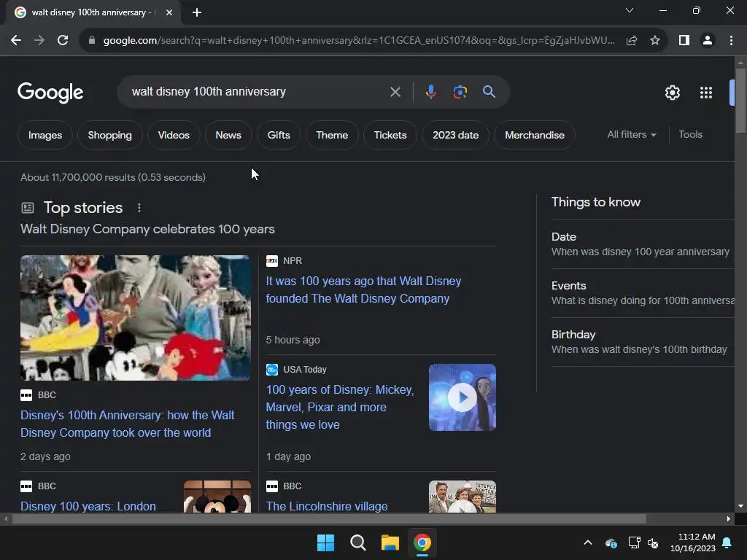Click the OneDrive cloud tray icon
The width and height of the screenshot is (747, 560).
pos(611,542)
